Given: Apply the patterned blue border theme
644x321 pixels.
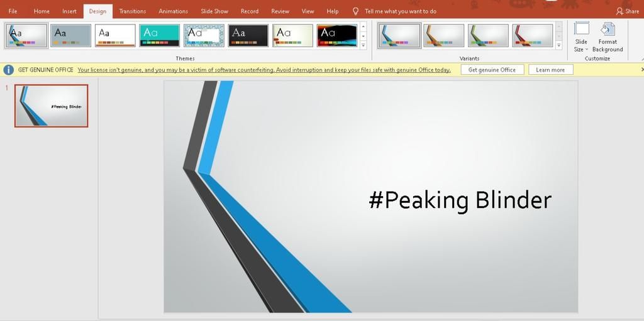Looking at the screenshot, I should pos(204,35).
